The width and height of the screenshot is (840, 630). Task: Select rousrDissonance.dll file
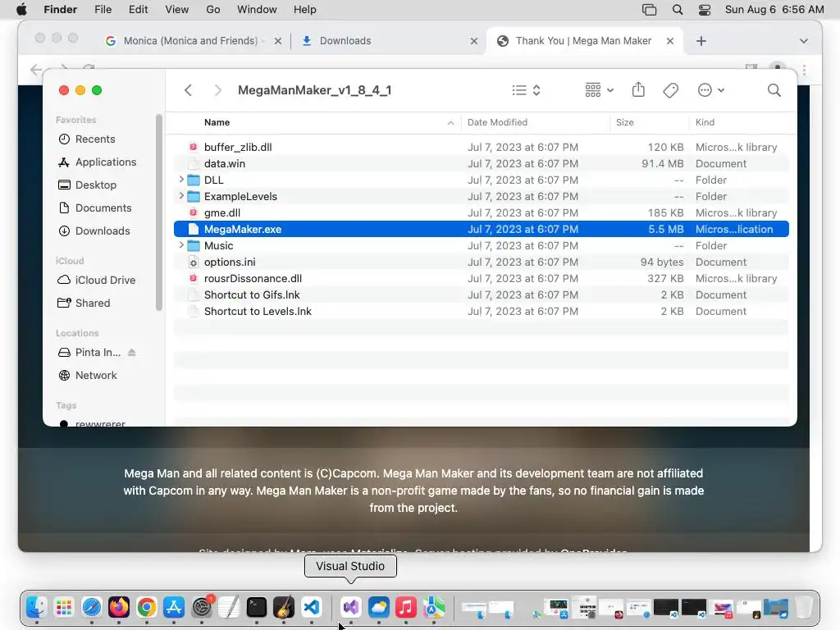(x=481, y=279)
